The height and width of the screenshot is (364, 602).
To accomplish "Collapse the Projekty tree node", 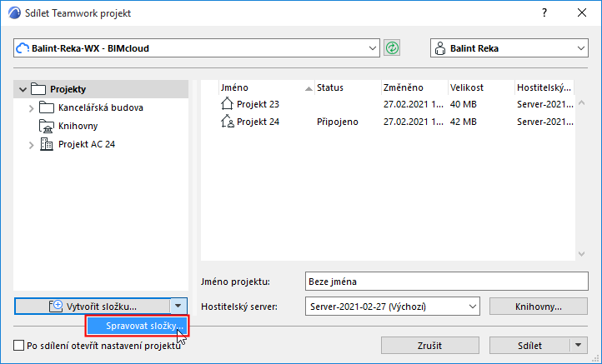I will pos(23,90).
